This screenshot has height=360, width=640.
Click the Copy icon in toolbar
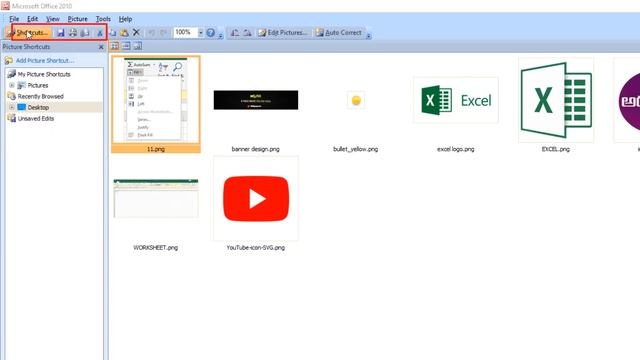point(113,33)
